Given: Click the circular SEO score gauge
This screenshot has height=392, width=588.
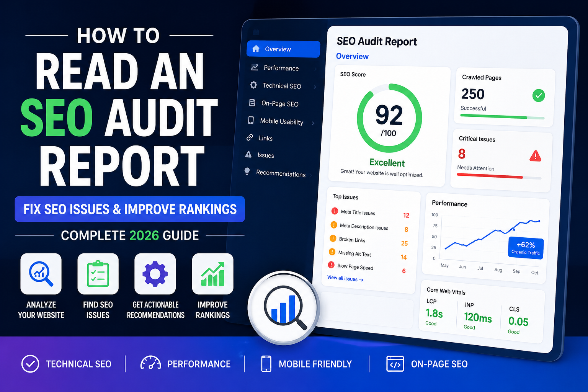Looking at the screenshot, I should coord(389,118).
